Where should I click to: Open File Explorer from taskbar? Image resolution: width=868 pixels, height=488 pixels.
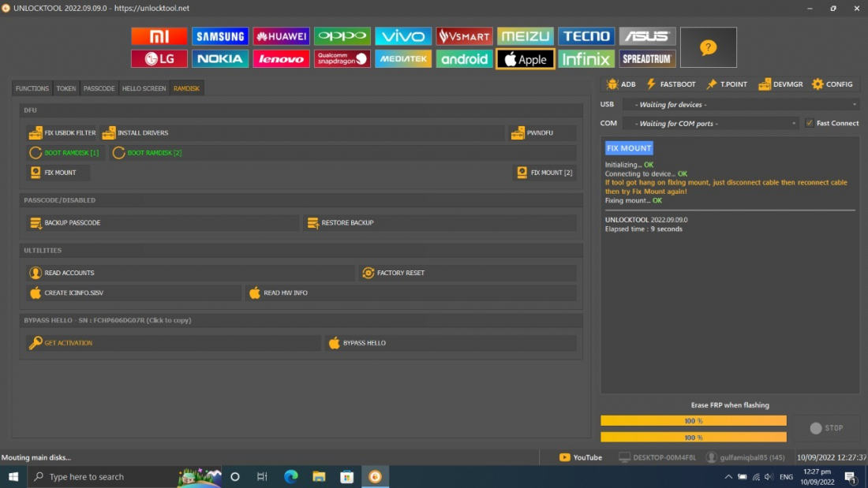pos(319,476)
